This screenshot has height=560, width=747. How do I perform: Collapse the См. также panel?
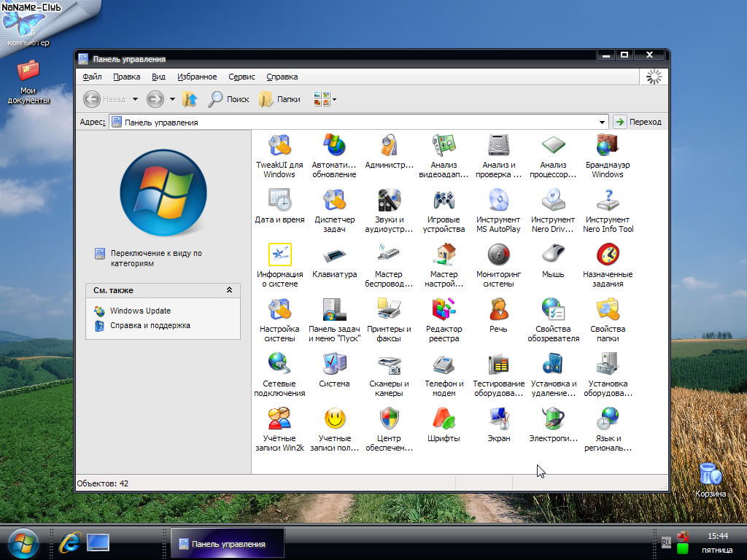(x=229, y=290)
